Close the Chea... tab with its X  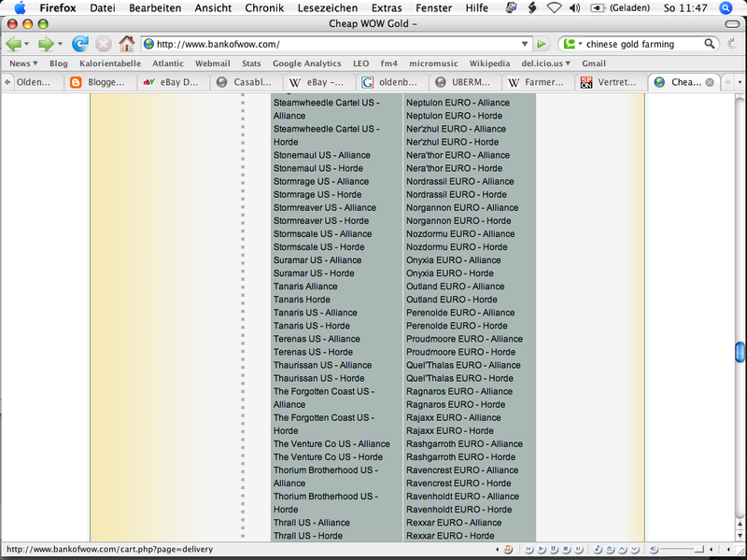coord(710,82)
